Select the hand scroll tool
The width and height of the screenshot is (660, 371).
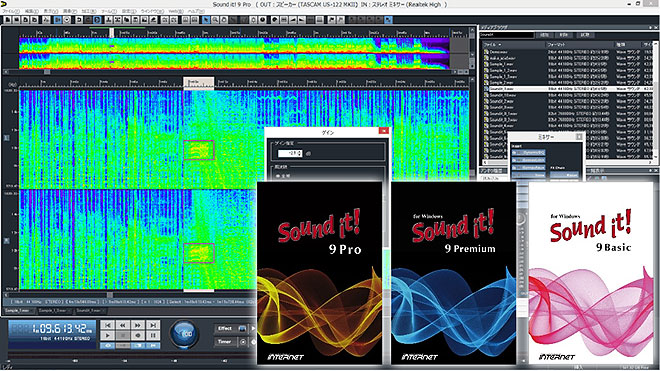pos(224,20)
